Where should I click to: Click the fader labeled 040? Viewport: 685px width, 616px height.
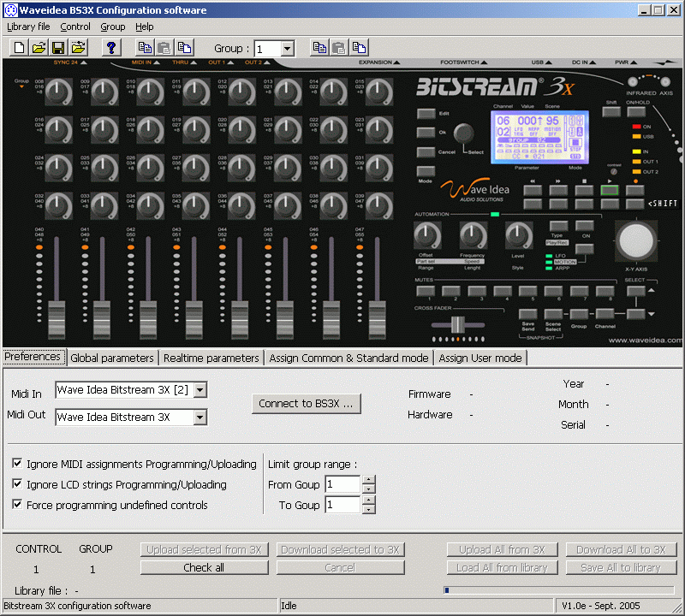(57, 320)
